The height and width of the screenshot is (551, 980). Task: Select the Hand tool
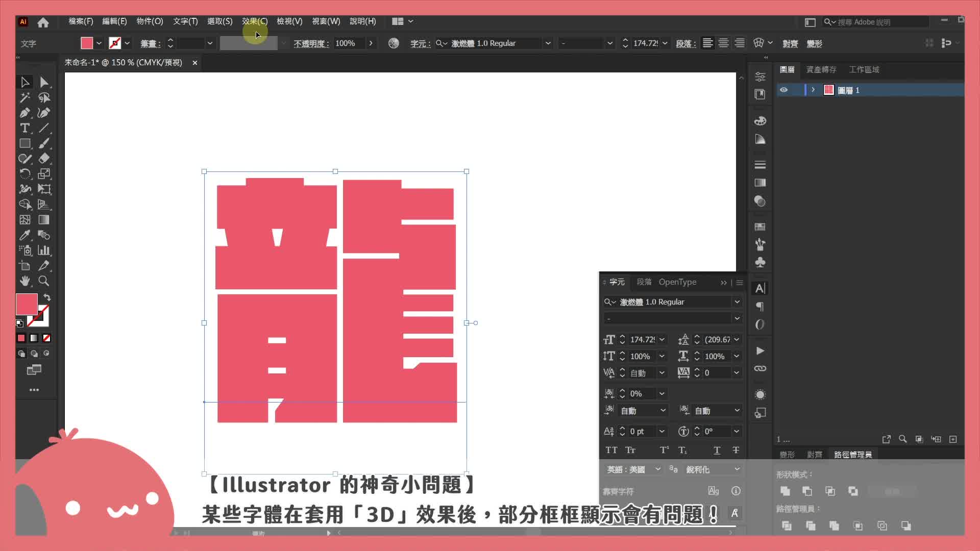point(24,281)
